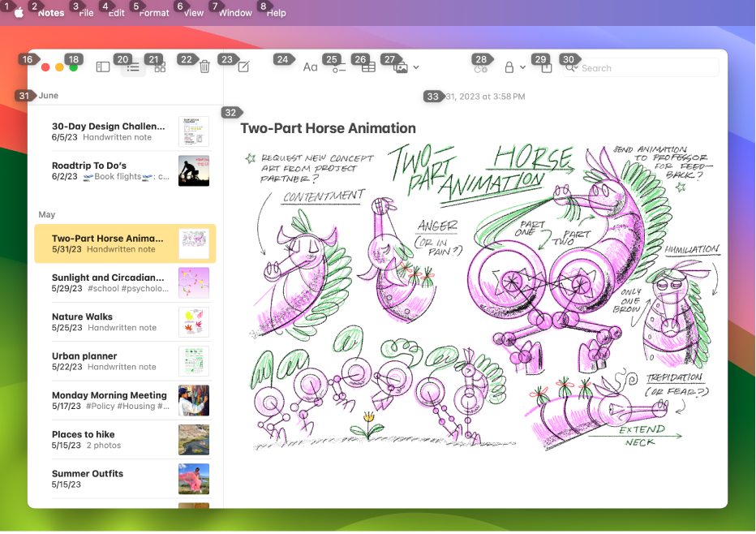756x534 pixels.
Task: Insert a checklist using the toolbar icon
Action: coord(339,67)
